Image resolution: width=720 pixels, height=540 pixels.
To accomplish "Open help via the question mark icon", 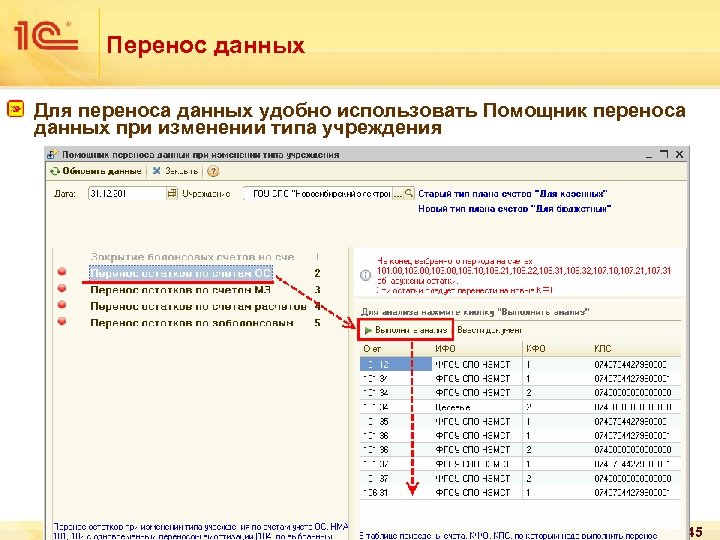I will coord(213,171).
